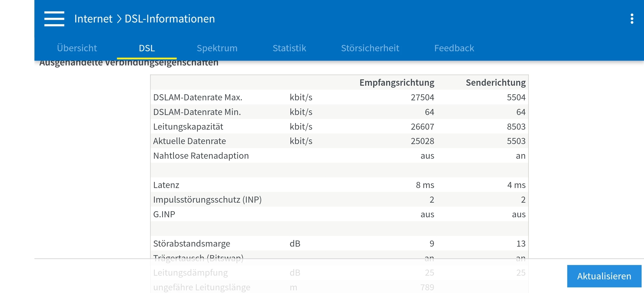644x293 pixels.
Task: Go to the Statistik tab
Action: 289,48
